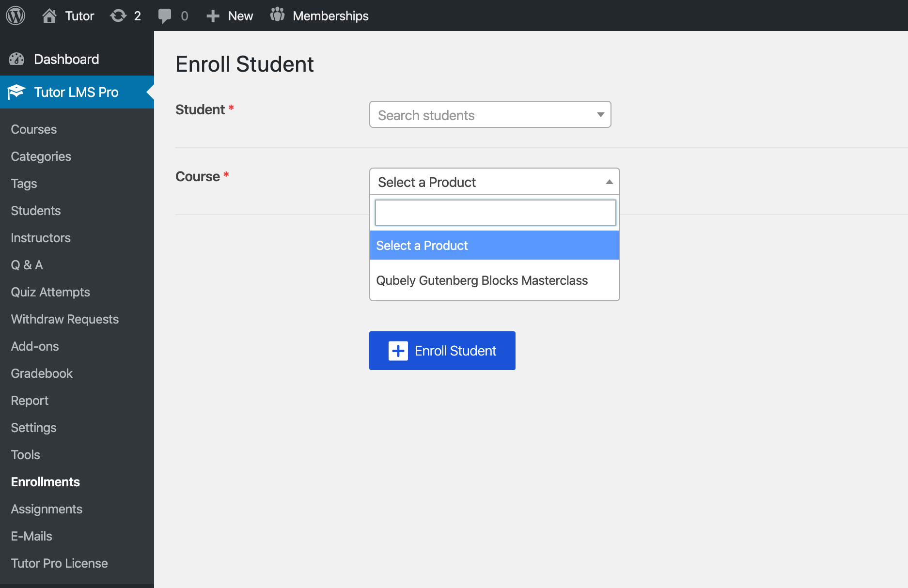Image resolution: width=908 pixels, height=588 pixels.
Task: Open Categories submenu item
Action: click(41, 156)
